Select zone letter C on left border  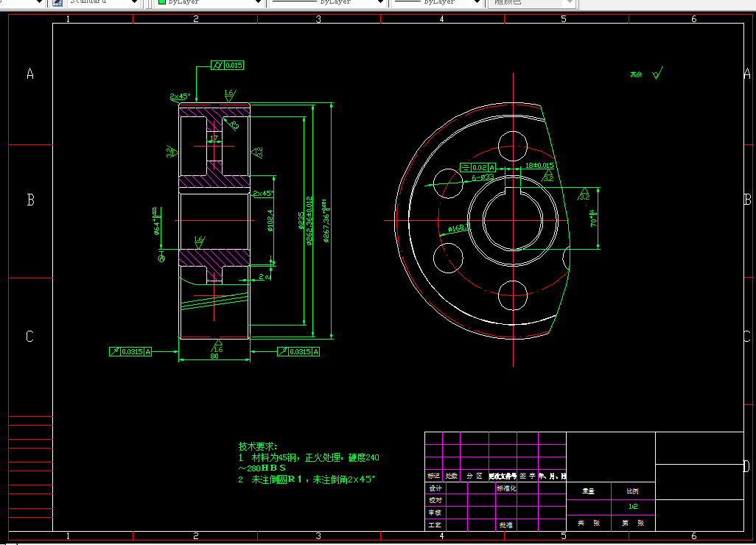point(29,337)
